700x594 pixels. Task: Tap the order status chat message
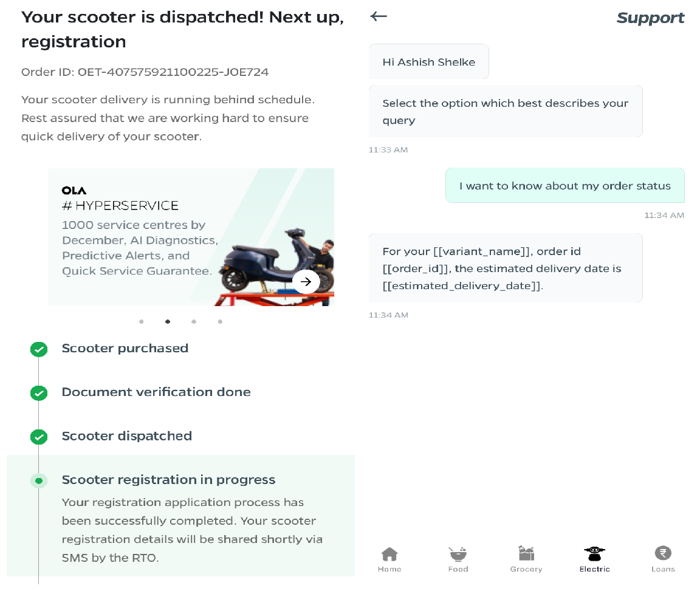click(564, 186)
